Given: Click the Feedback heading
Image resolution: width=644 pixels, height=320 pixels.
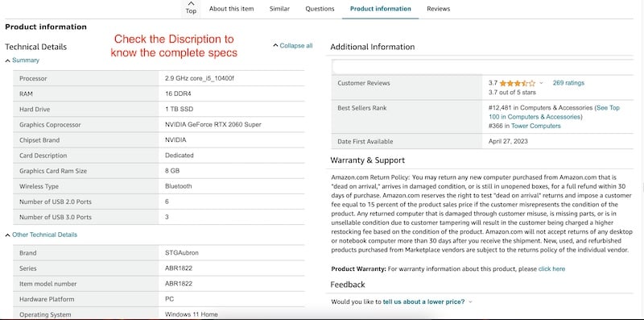Looking at the screenshot, I should pos(348,285).
